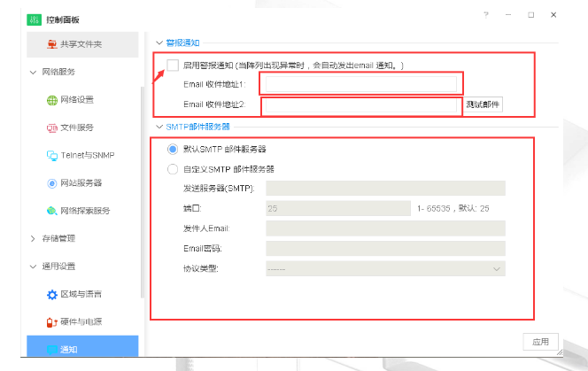The height and width of the screenshot is (371, 588).
Task: Click the 应用 apply button
Action: pos(540,342)
